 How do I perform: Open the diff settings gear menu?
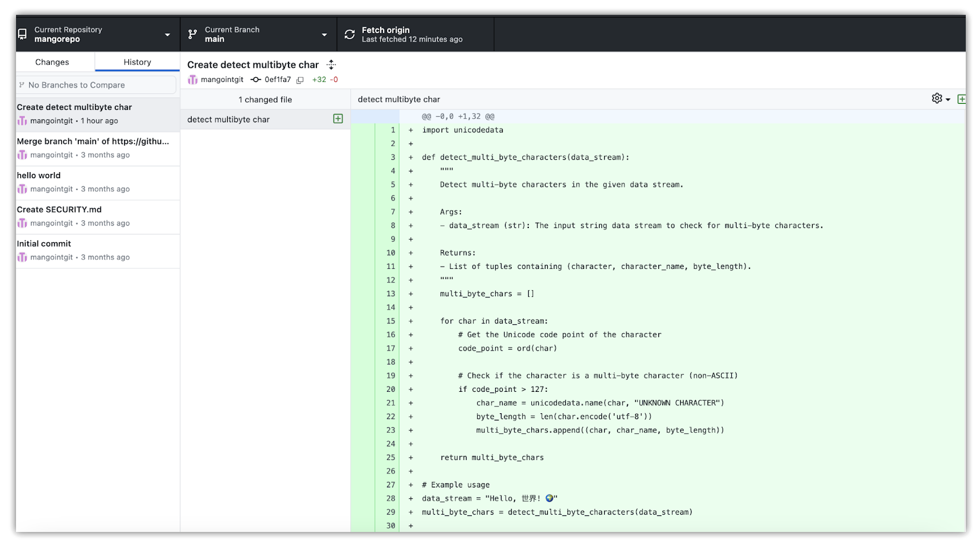941,99
